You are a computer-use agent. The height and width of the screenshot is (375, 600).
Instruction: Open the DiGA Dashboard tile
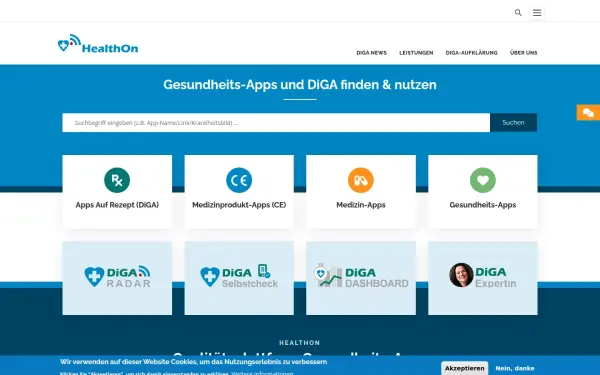coord(361,278)
